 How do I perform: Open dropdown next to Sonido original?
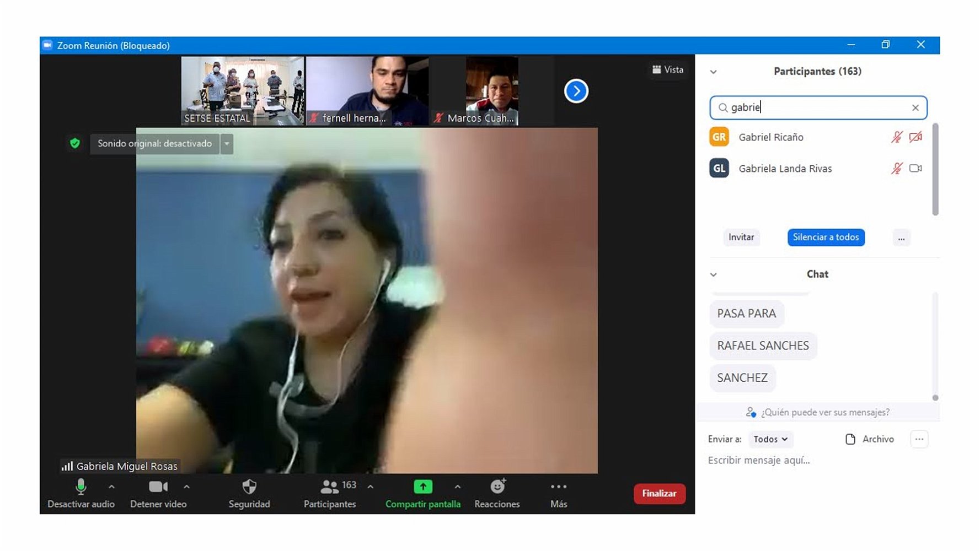pos(227,144)
